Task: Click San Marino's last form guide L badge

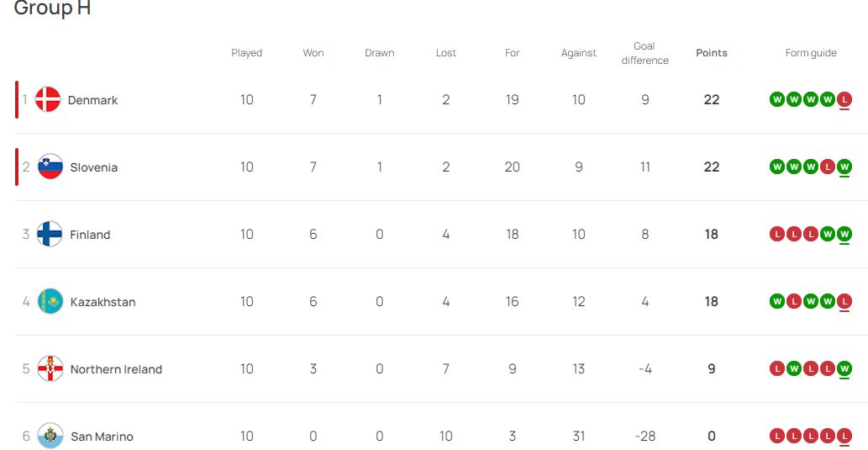Action: click(844, 437)
